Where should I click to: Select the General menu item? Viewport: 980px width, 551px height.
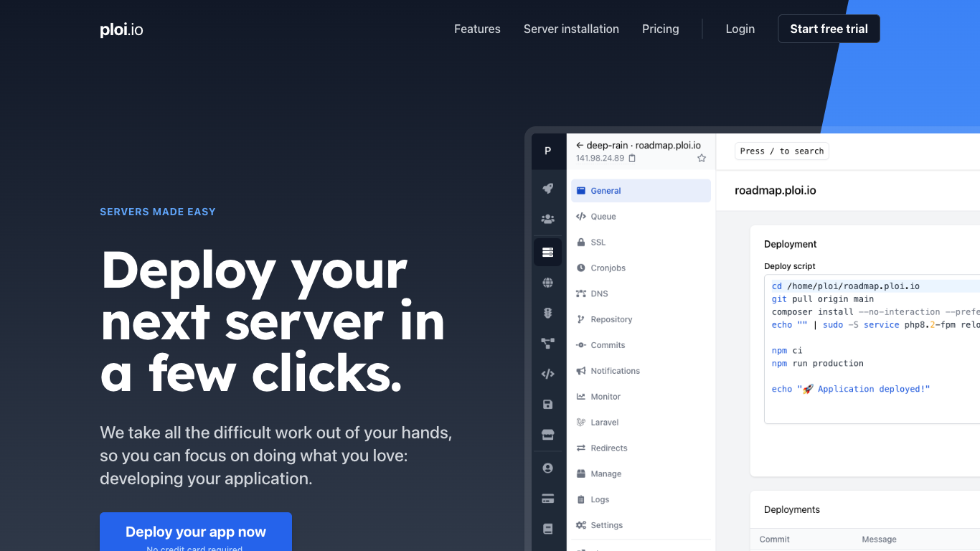[x=641, y=191]
